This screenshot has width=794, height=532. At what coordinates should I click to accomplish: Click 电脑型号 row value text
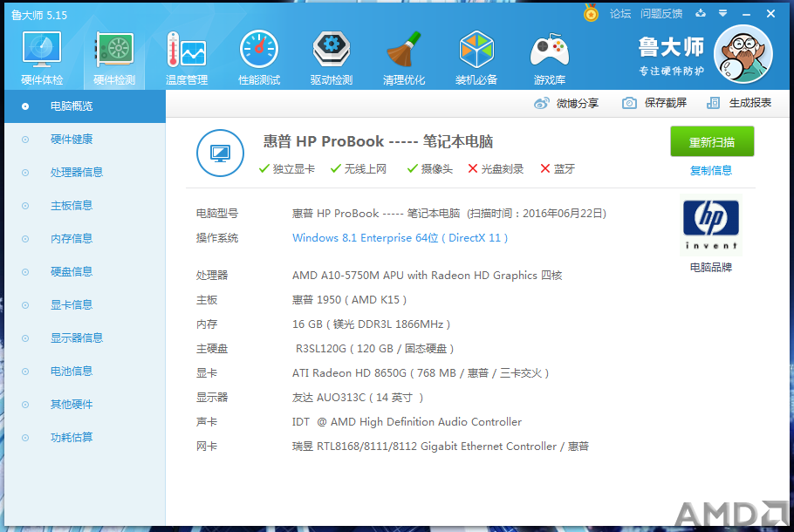point(449,214)
